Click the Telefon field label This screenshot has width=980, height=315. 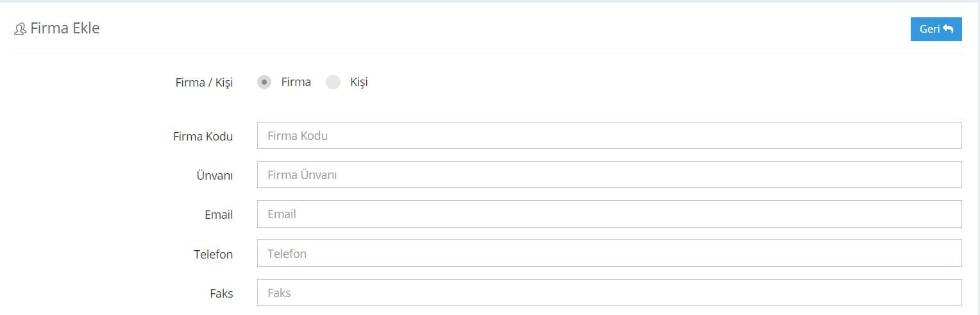coord(214,254)
